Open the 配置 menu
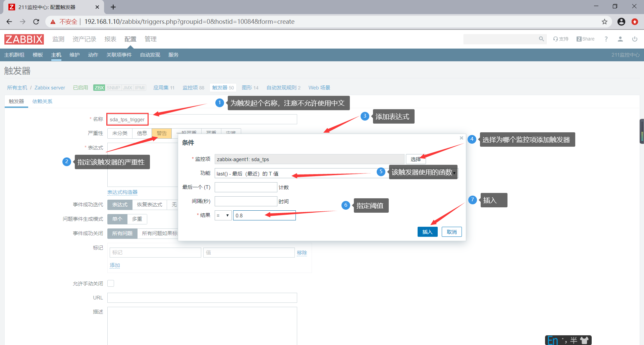This screenshot has width=644, height=345. pos(130,39)
